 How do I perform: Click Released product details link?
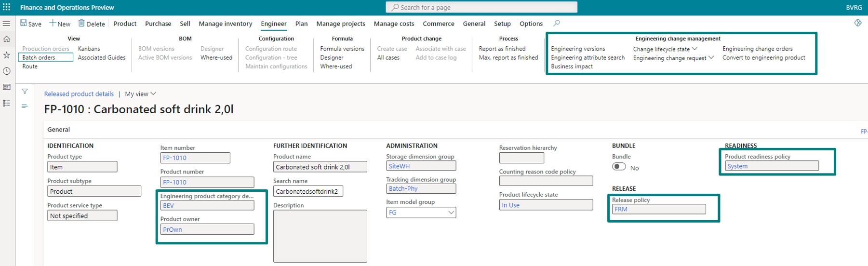point(79,94)
